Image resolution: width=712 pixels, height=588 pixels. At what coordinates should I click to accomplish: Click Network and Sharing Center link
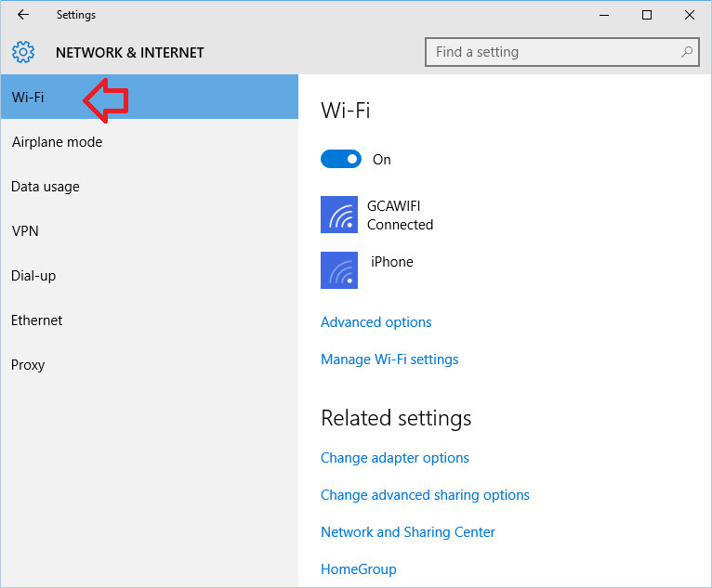click(x=408, y=531)
